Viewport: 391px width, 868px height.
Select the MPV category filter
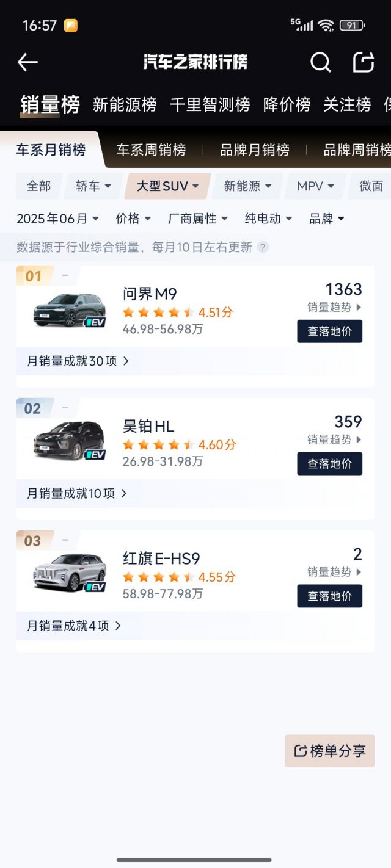(x=315, y=186)
